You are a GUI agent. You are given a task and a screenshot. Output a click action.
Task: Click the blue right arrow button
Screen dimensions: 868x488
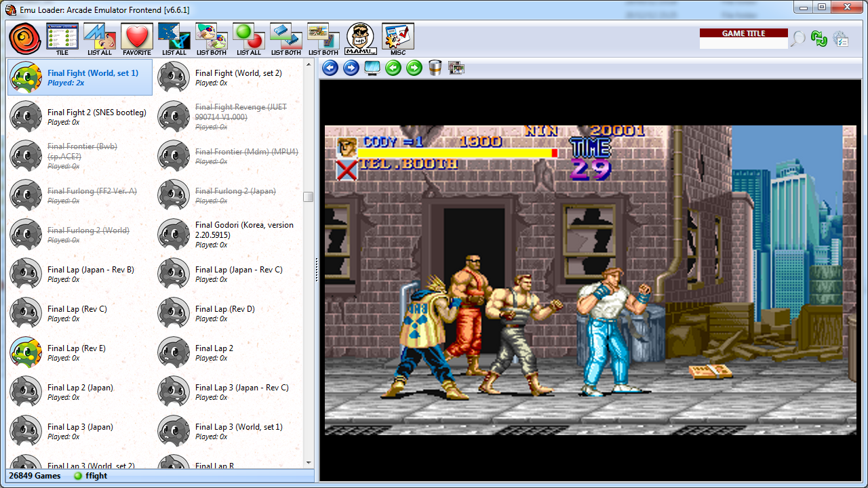coord(351,68)
